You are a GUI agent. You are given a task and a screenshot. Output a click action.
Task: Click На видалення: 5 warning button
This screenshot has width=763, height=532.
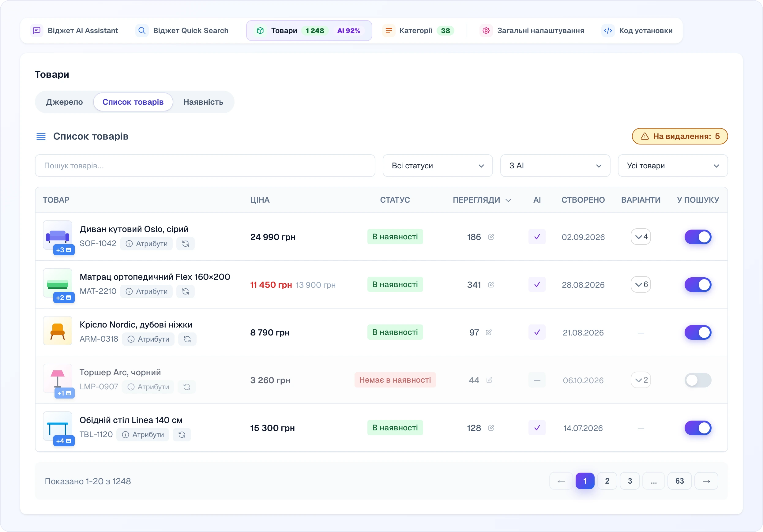(x=680, y=136)
